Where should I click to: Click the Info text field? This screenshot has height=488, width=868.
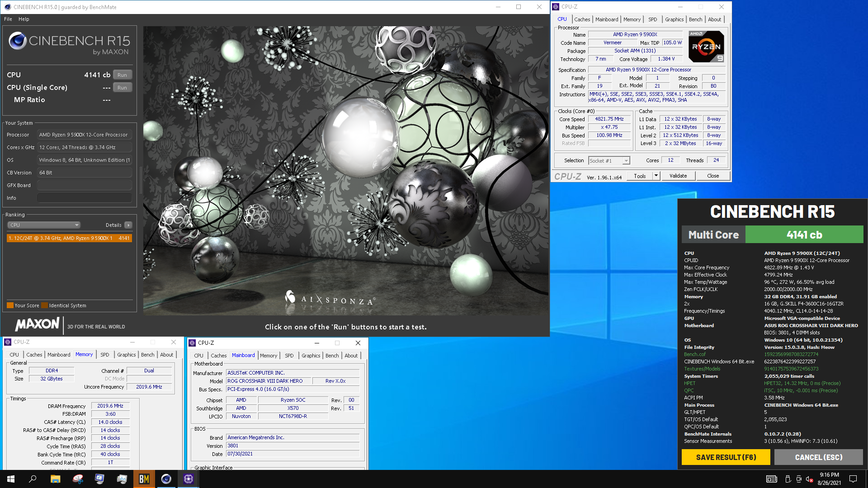pos(85,198)
